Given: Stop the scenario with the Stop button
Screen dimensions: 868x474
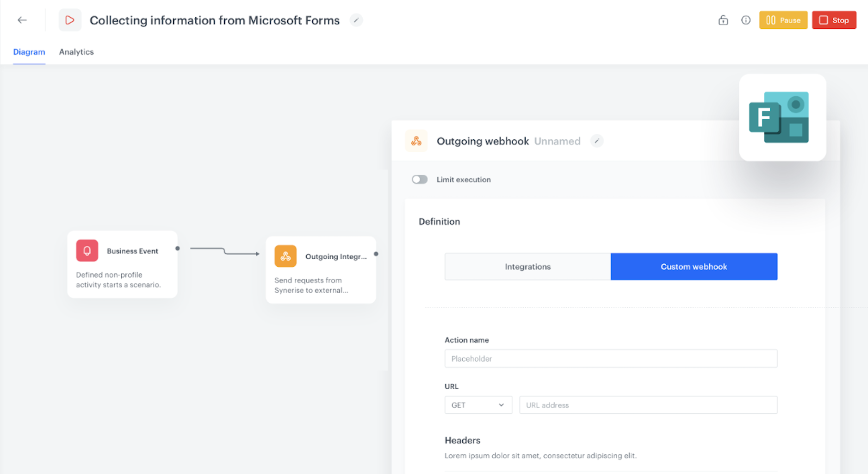Looking at the screenshot, I should (x=834, y=20).
